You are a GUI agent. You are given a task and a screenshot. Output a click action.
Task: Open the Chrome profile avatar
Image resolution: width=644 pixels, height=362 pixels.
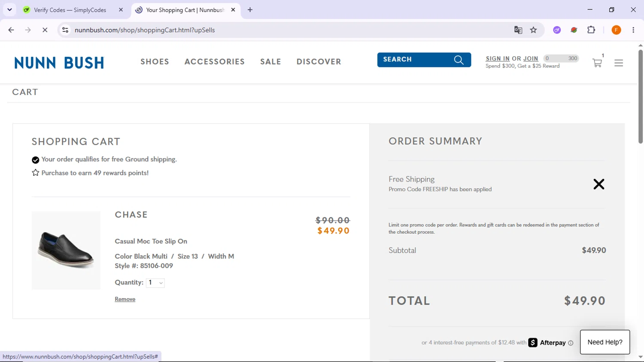tap(616, 30)
